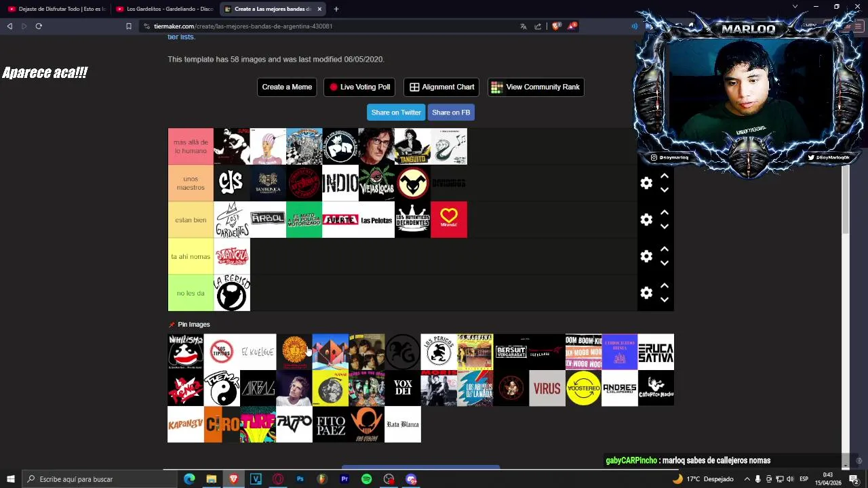Open Photoshop from the taskbar
This screenshot has height=488, width=868.
[300, 479]
